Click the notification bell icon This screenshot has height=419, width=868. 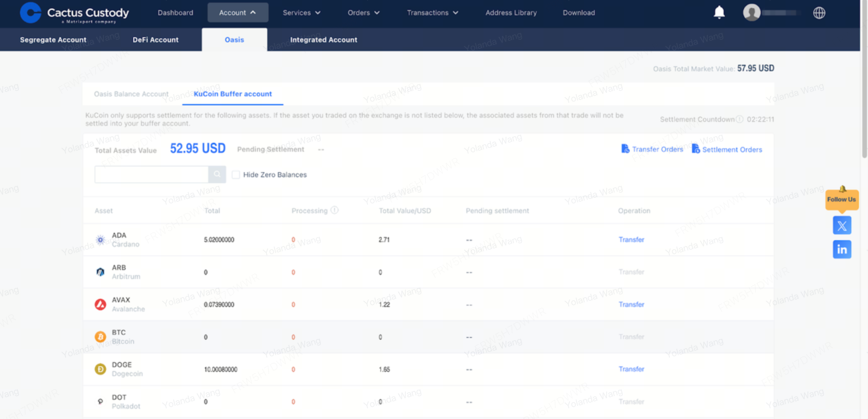[x=719, y=13]
